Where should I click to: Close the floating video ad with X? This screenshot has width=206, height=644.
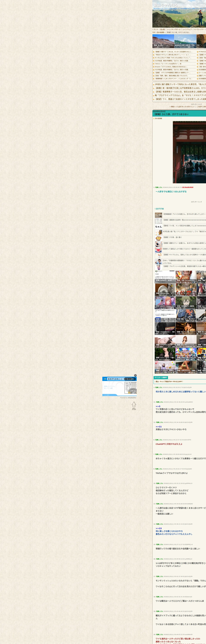coord(135,375)
